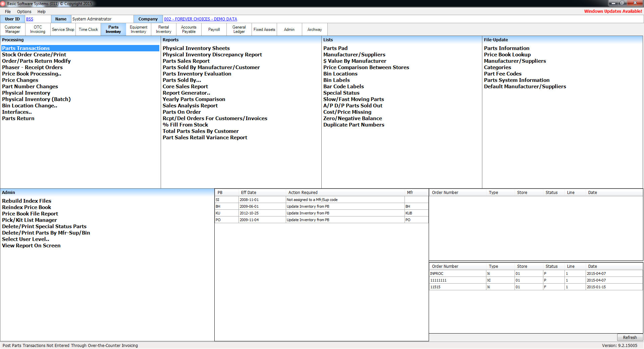Click the 002 - FOREVER CHOICES company link
644x349 pixels.
(x=201, y=19)
